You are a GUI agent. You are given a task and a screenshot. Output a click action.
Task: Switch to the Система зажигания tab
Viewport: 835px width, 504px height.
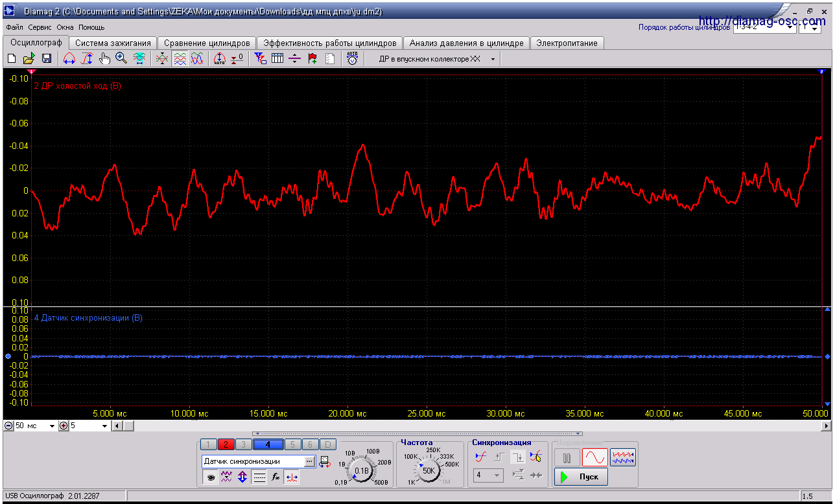(x=113, y=43)
